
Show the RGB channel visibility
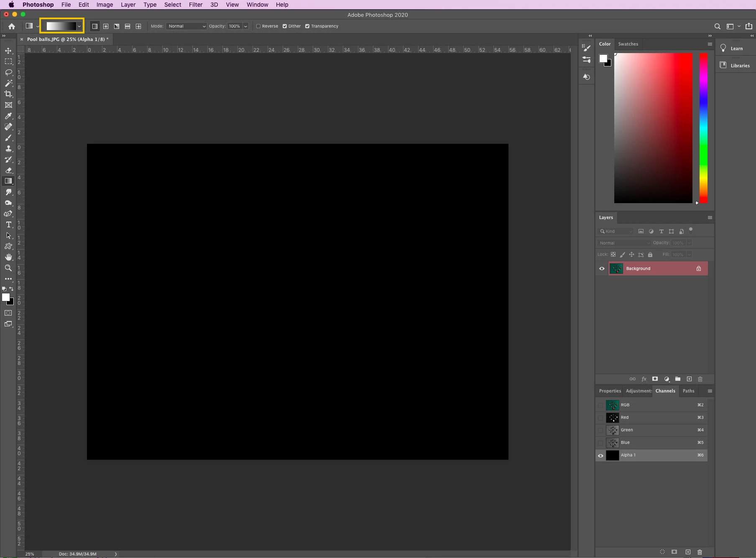tap(601, 405)
